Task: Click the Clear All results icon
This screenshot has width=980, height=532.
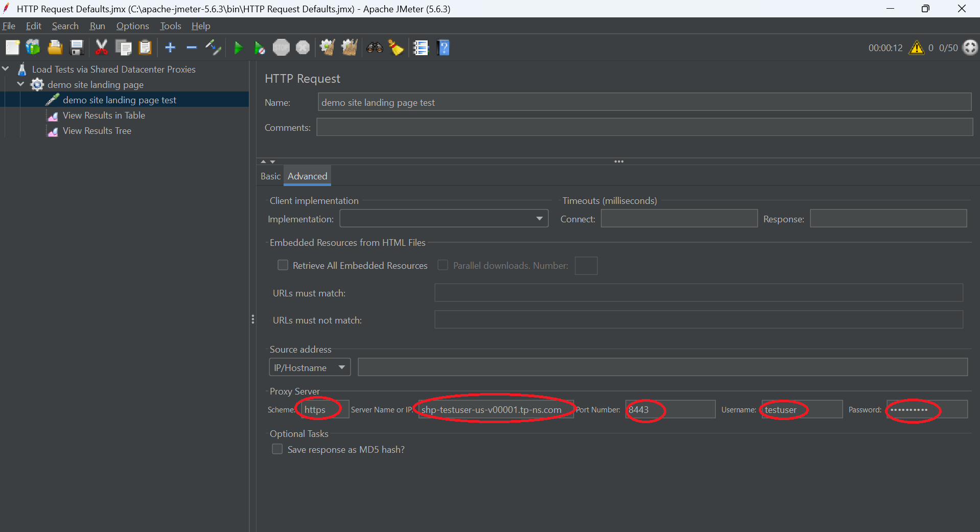Action: (349, 48)
